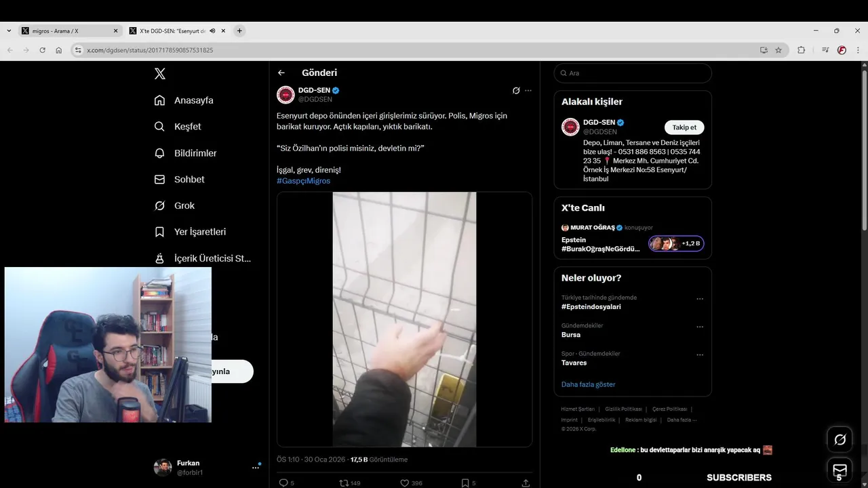Repost using the retweet icon
The width and height of the screenshot is (868, 488).
pyautogui.click(x=344, y=483)
